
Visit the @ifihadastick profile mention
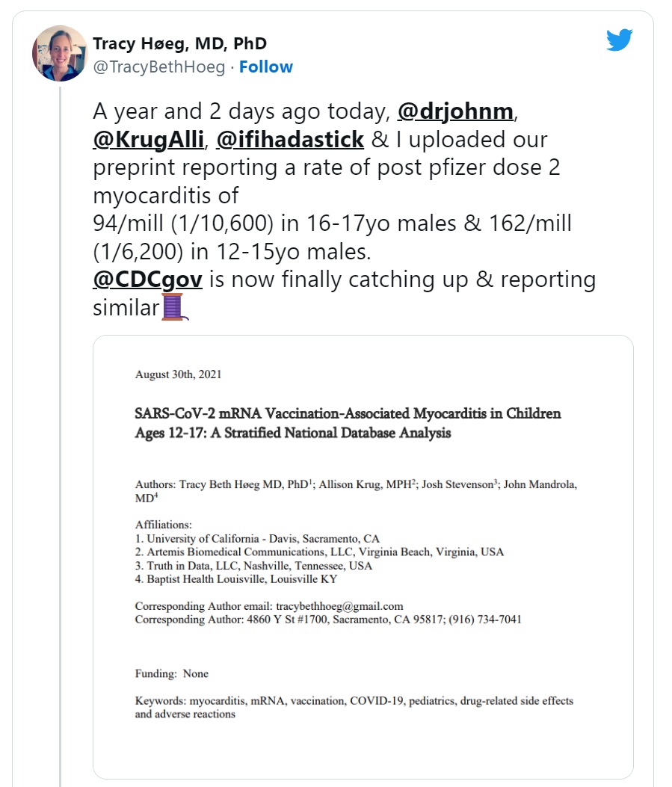click(290, 140)
